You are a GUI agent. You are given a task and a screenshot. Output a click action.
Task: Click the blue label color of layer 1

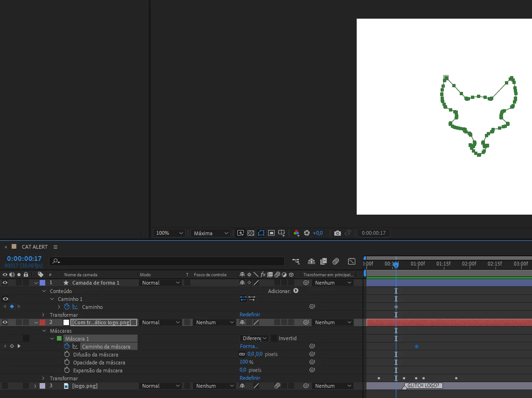pos(42,283)
